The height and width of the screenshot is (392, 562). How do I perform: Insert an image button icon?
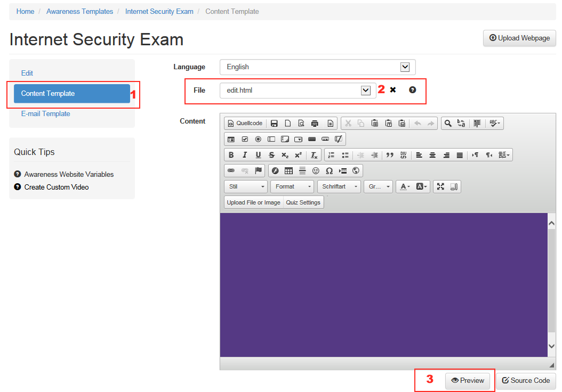click(x=325, y=139)
